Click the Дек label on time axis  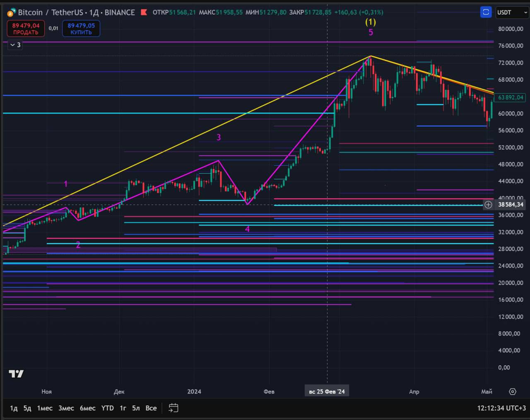[119, 391]
